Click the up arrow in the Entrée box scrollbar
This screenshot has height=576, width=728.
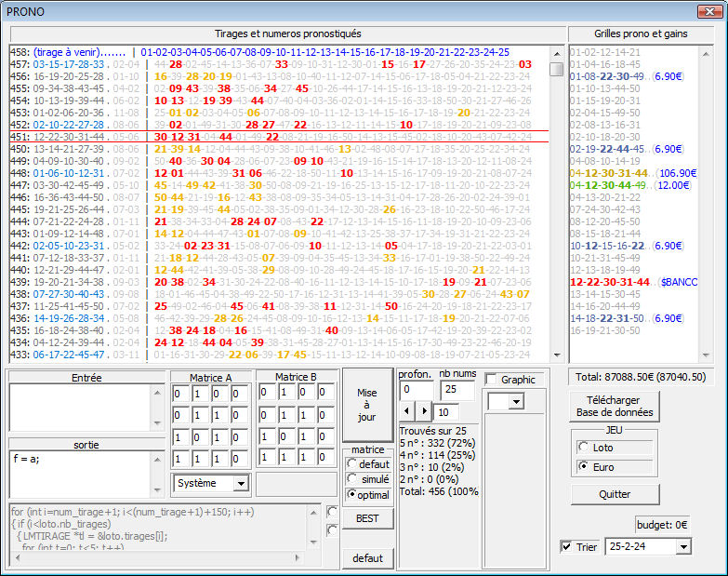[157, 393]
